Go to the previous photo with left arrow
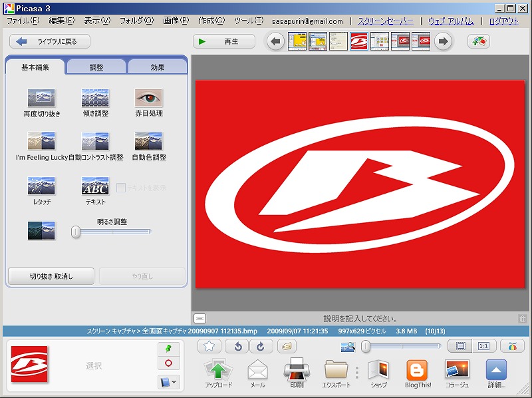This screenshot has height=398, width=532. 275,42
